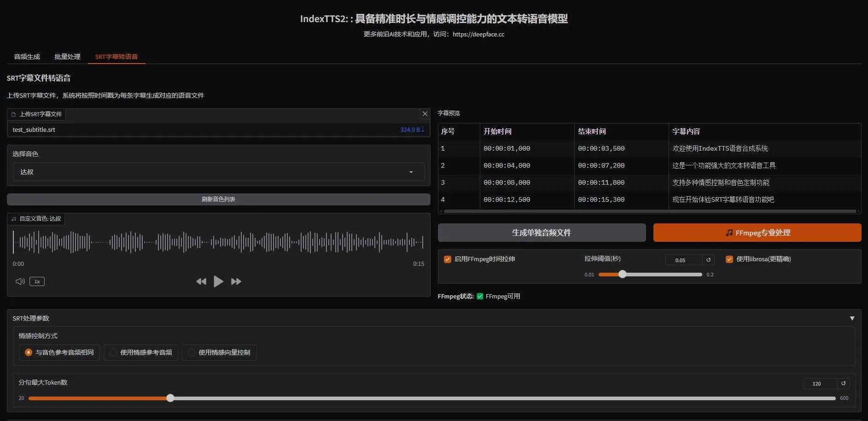Change playback speed using 1x button
This screenshot has width=868, height=421.
(x=37, y=281)
